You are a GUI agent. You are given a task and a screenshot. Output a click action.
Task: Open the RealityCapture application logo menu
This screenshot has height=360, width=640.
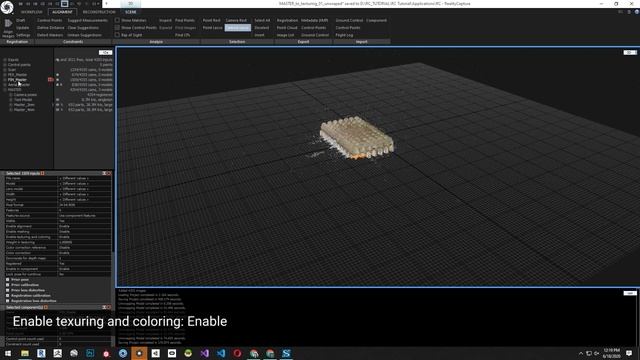pos(7,7)
